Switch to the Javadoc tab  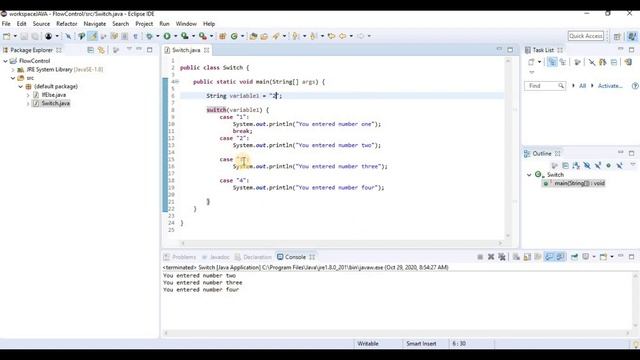point(216,257)
